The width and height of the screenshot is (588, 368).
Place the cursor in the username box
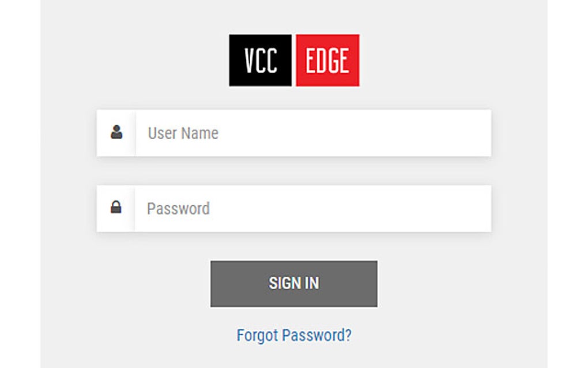312,133
